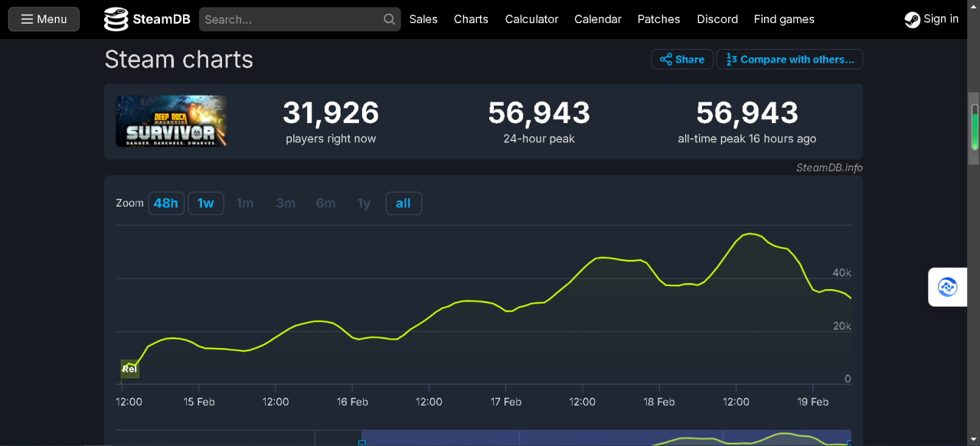The height and width of the screenshot is (446, 980).
Task: Click the Steam charts heading
Action: [x=179, y=60]
